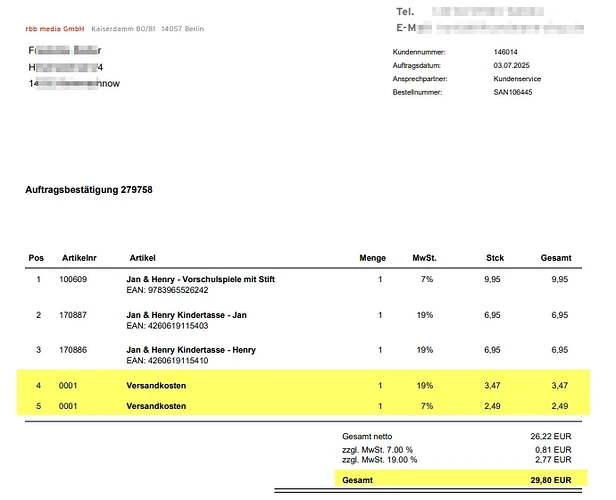
Task: Click the Menge column header
Action: tap(372, 258)
